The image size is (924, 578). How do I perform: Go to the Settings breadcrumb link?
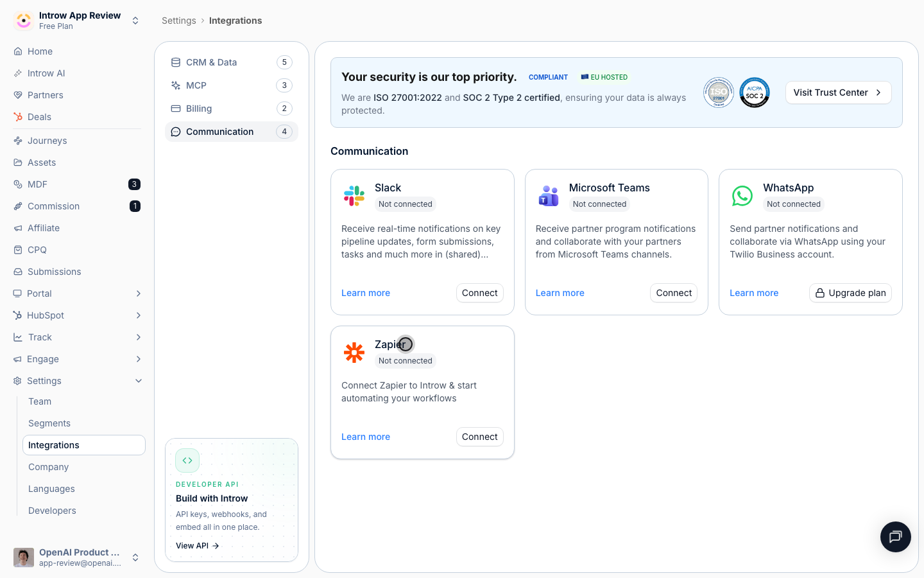tap(179, 21)
